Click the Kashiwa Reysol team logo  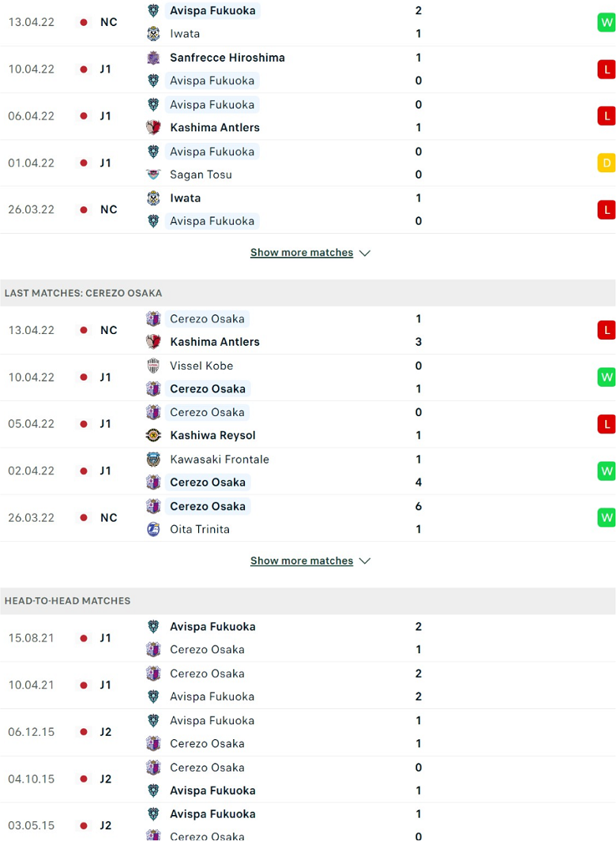(153, 436)
